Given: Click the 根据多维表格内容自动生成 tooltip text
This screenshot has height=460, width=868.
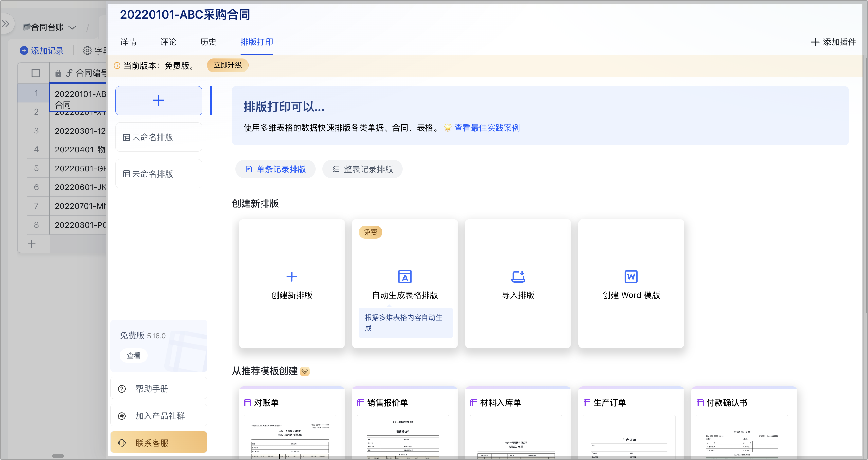Looking at the screenshot, I should pos(404,323).
